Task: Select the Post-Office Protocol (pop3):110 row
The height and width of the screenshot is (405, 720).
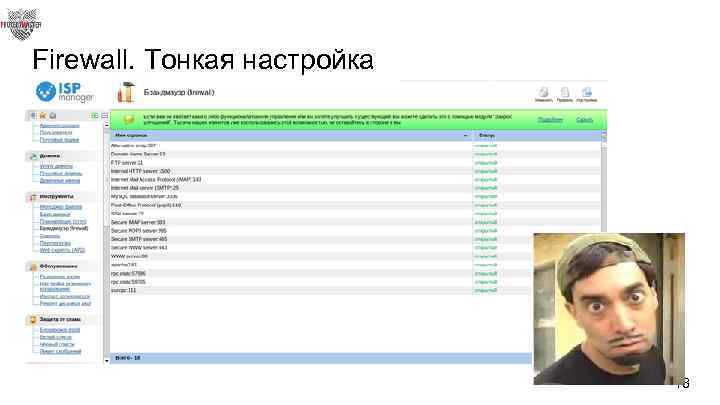Action: [355, 205]
